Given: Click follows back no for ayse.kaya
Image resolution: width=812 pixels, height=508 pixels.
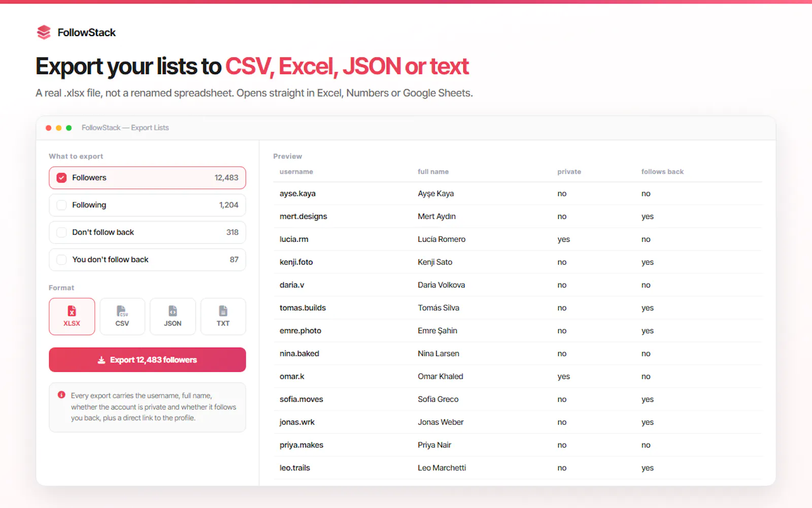Looking at the screenshot, I should coord(646,194).
